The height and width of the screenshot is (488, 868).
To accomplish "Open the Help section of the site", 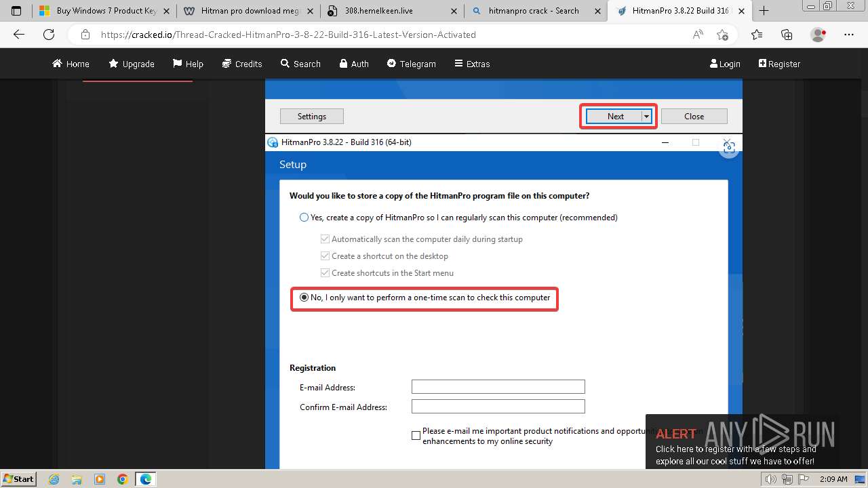I will click(188, 64).
